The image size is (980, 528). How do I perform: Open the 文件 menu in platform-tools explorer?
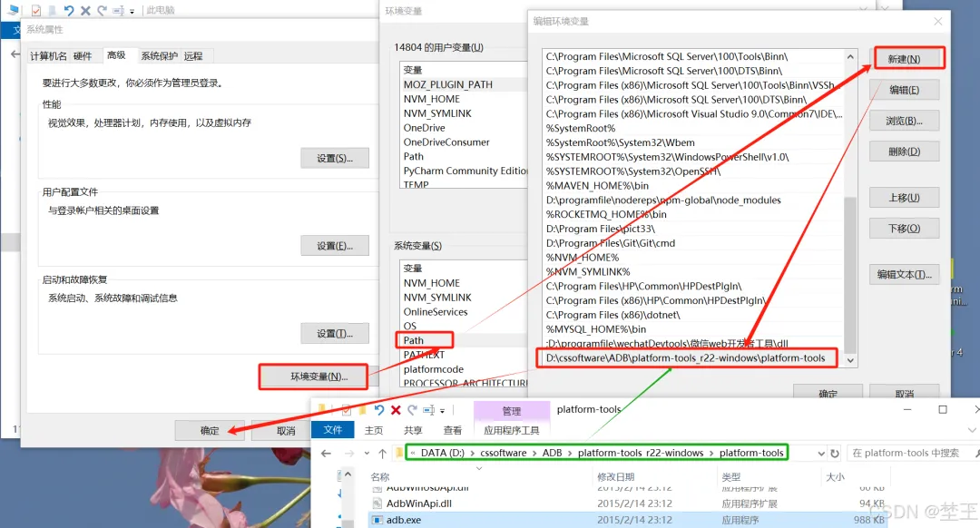332,430
